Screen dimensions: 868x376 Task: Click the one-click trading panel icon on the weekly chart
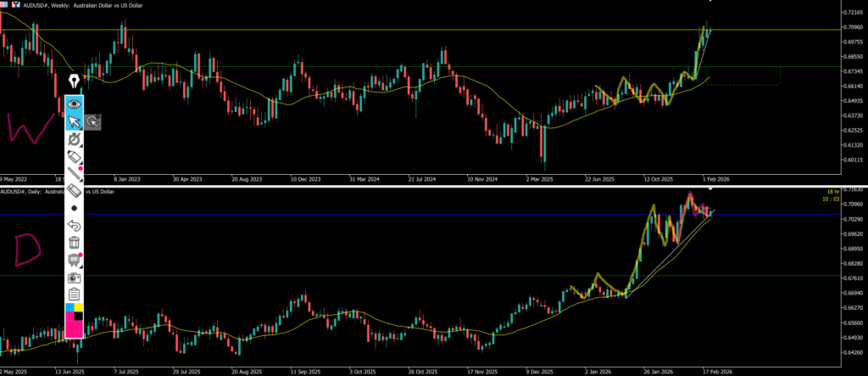click(x=4, y=3)
